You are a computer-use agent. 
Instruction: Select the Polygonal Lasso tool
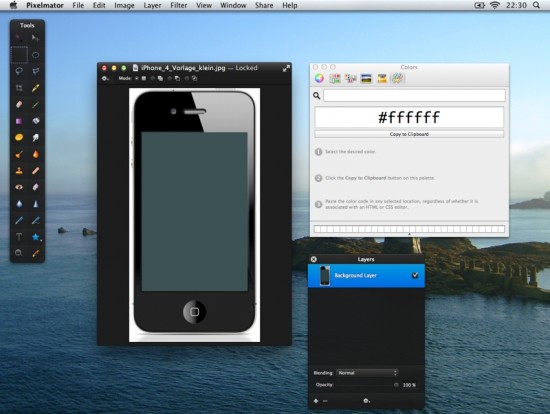(35, 71)
